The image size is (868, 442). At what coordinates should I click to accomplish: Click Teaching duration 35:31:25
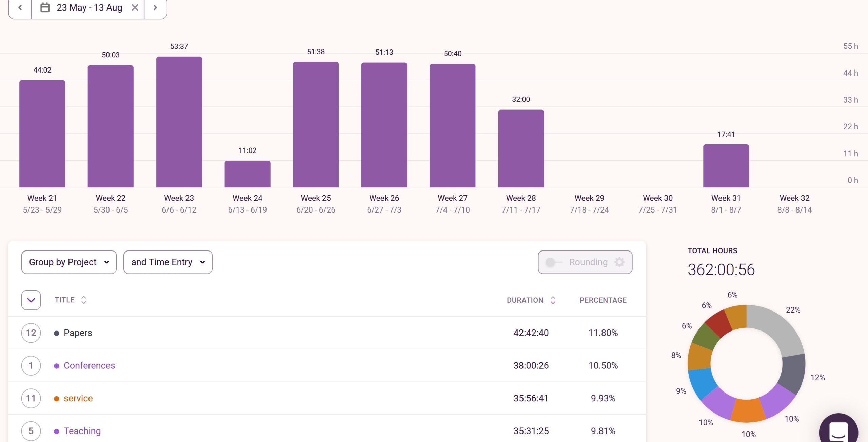click(x=531, y=431)
